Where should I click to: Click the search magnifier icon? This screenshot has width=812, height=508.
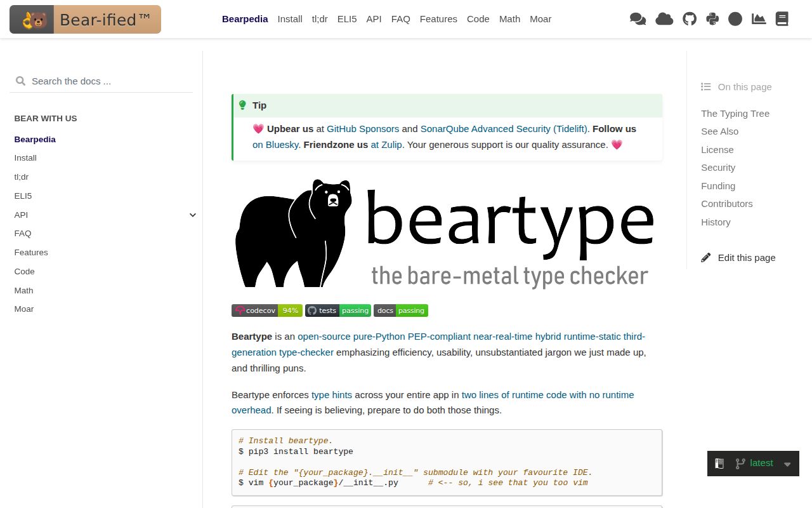(20, 81)
